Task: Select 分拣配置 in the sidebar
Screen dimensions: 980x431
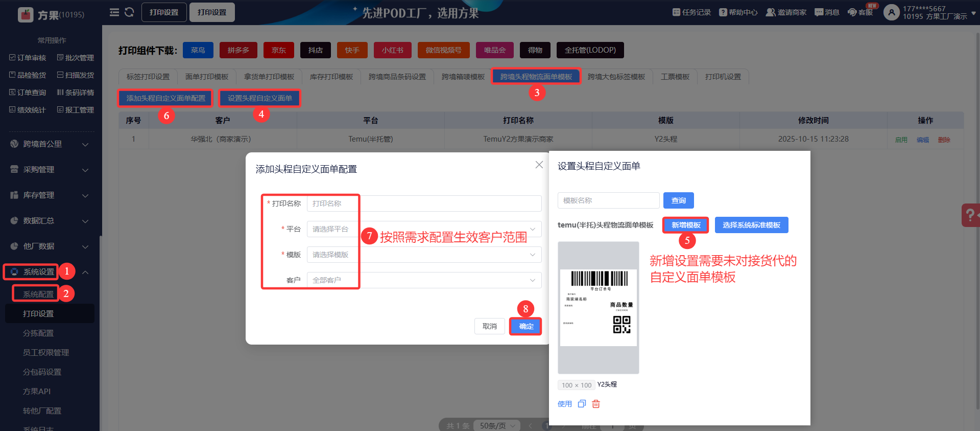Action: [x=38, y=333]
